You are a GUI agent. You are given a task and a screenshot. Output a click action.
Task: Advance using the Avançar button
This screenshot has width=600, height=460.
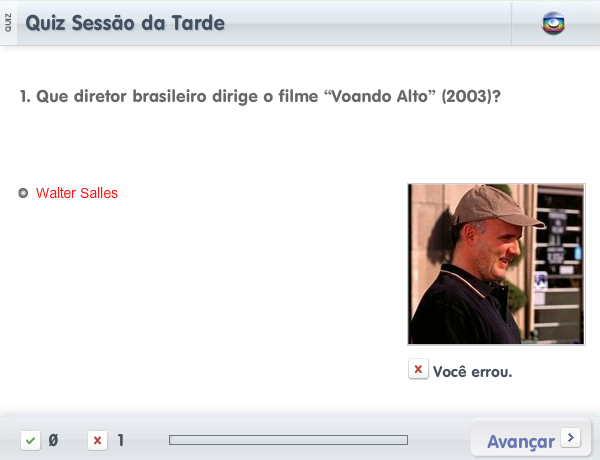[x=531, y=439]
